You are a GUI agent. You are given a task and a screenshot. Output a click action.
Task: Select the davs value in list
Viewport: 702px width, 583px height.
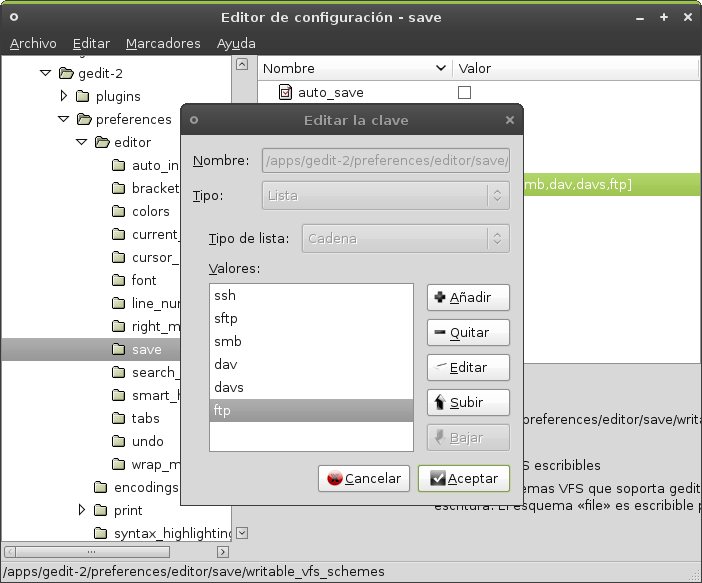(x=311, y=387)
